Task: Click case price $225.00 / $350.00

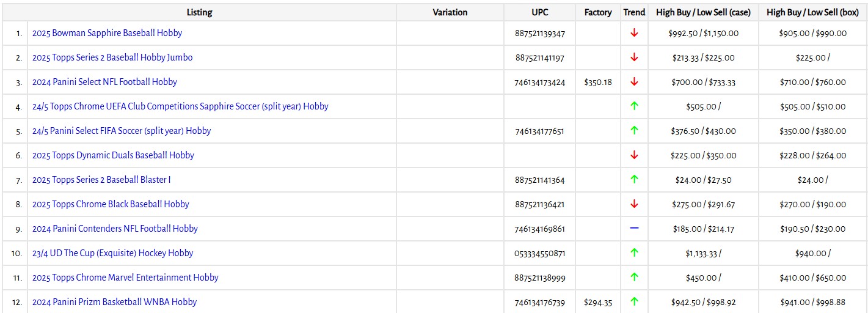Action: point(704,156)
